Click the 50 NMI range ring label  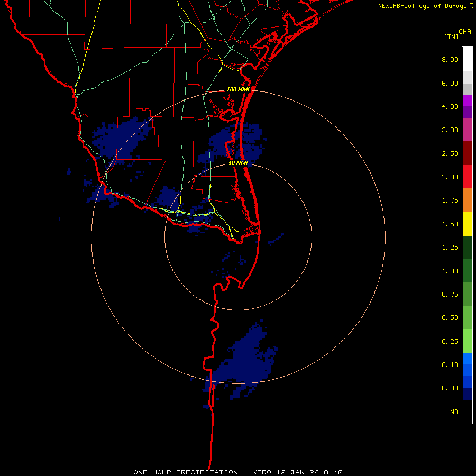pyautogui.click(x=239, y=163)
